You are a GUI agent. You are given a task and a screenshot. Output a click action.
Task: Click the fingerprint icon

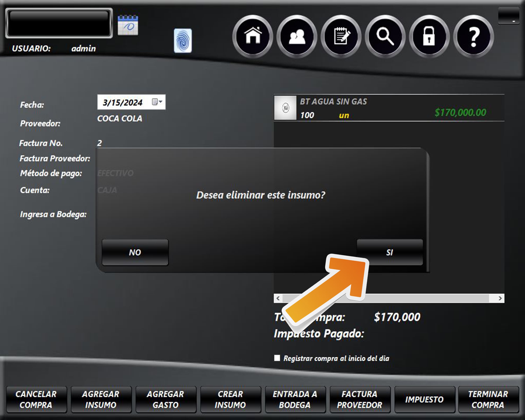pyautogui.click(x=183, y=41)
